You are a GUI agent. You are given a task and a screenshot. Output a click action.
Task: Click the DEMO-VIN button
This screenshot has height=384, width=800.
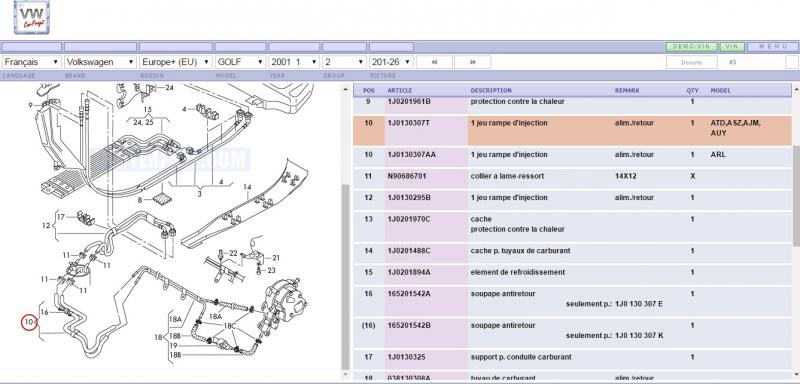click(691, 46)
